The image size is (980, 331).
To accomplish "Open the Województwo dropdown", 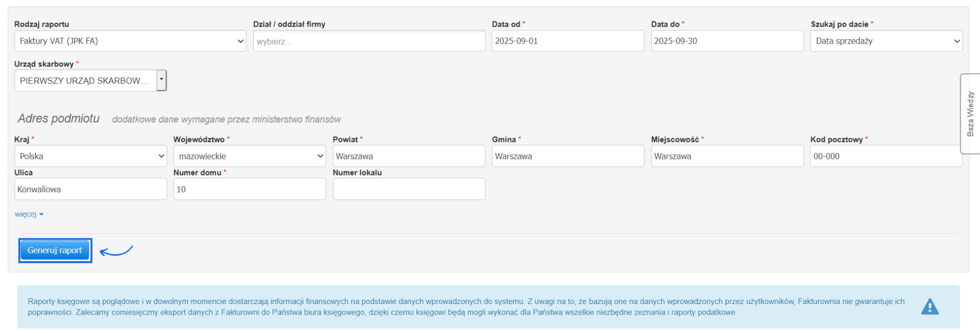I will click(x=250, y=156).
